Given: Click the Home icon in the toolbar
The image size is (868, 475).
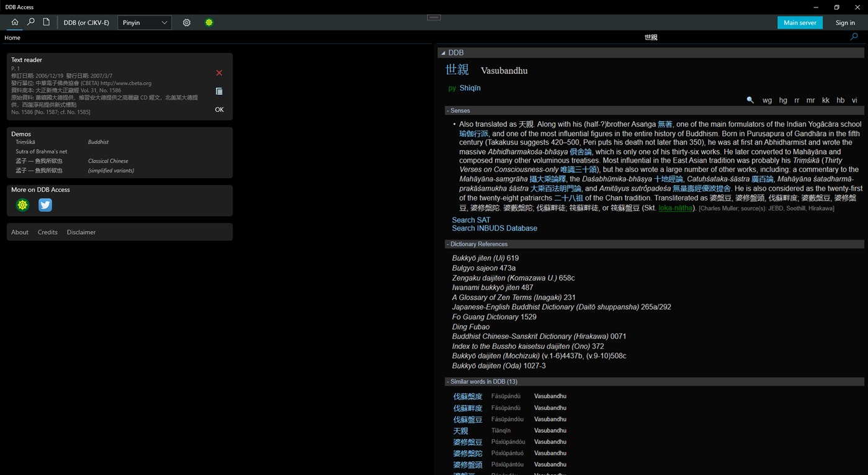Looking at the screenshot, I should (14, 22).
